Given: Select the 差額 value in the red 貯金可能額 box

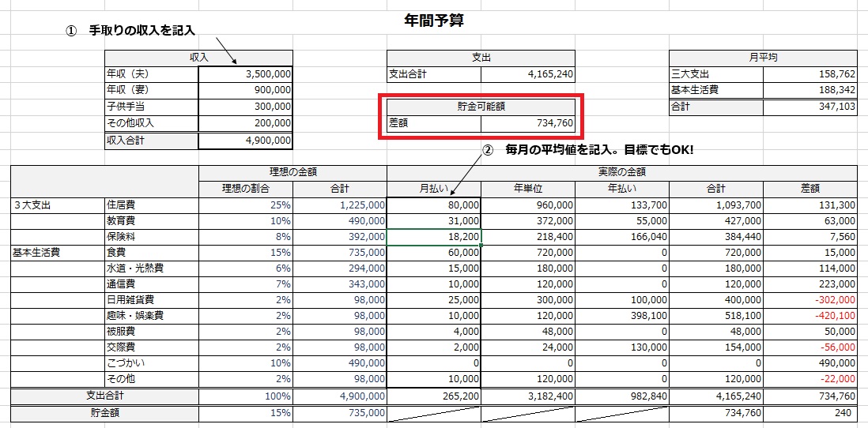Looking at the screenshot, I should click(x=527, y=123).
